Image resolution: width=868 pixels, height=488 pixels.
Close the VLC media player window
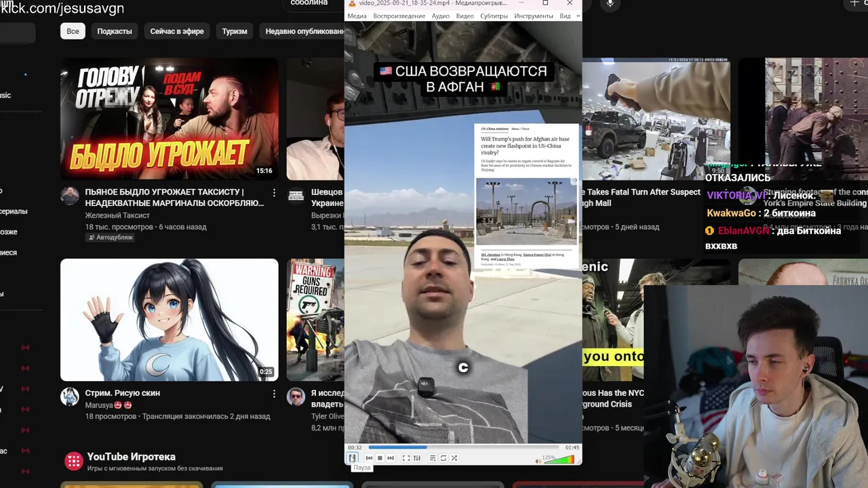[x=570, y=3]
